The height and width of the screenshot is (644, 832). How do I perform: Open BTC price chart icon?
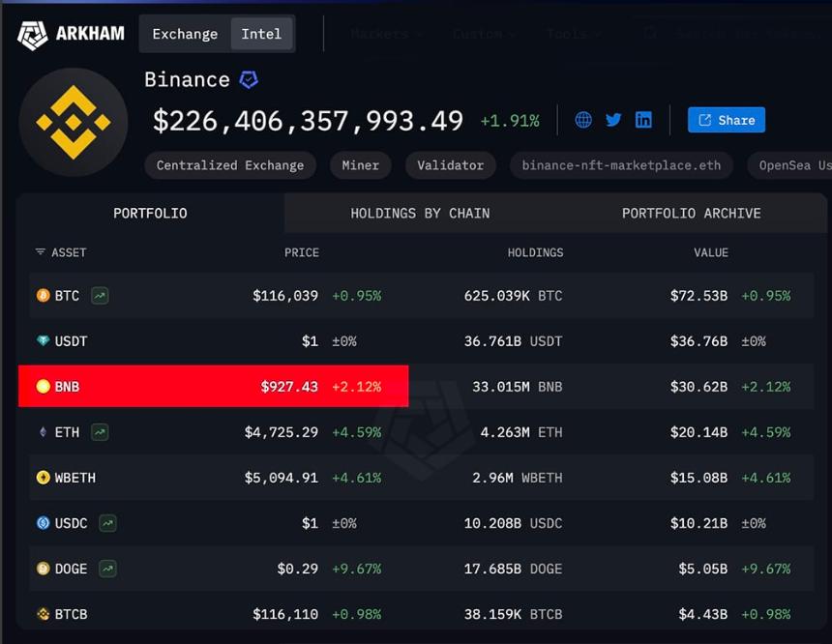(100, 296)
